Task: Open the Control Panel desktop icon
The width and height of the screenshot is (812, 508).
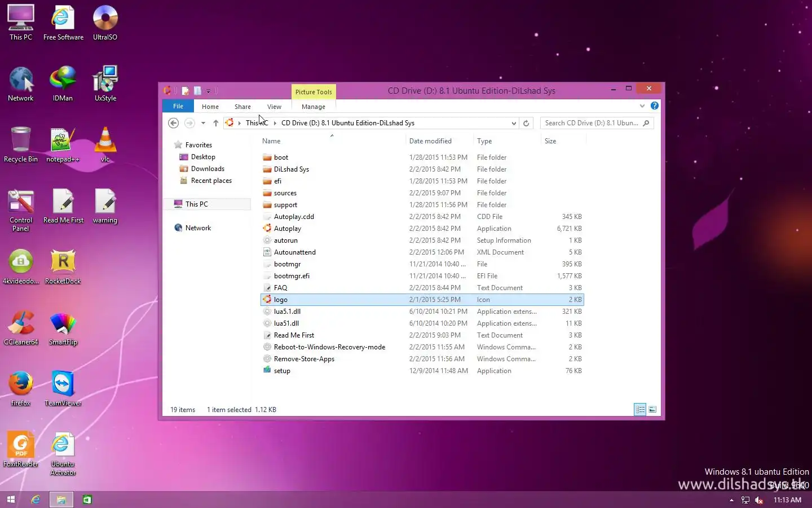Action: point(21,209)
